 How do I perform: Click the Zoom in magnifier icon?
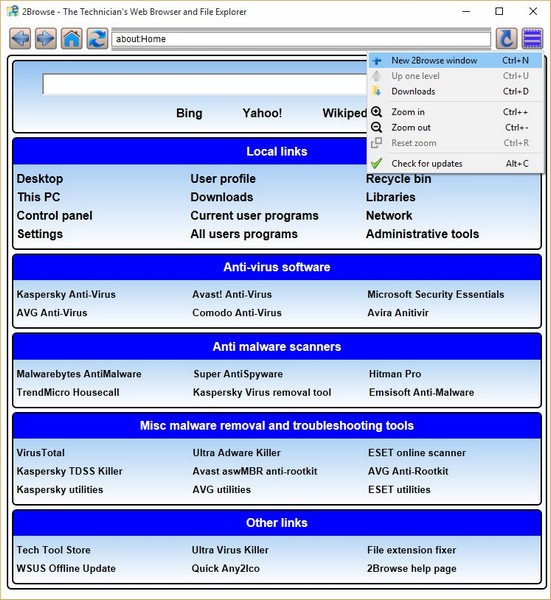point(377,112)
